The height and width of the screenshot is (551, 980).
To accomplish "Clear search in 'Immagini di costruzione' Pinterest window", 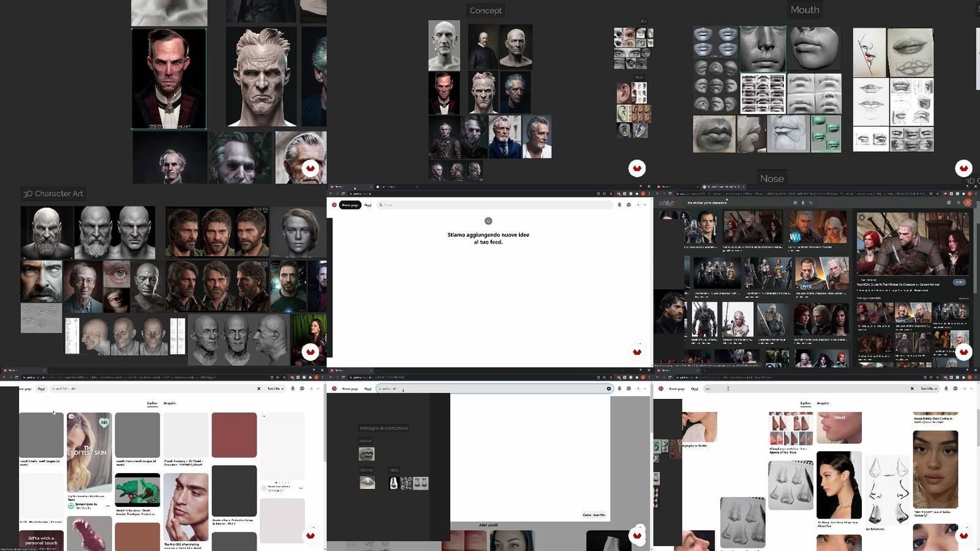I will coord(609,389).
